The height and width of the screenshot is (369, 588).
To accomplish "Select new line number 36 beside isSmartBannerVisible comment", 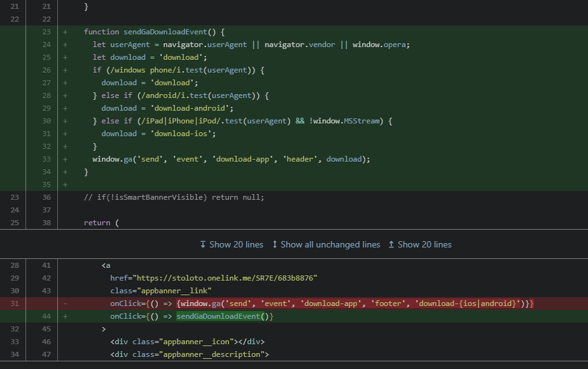I will [x=46, y=197].
